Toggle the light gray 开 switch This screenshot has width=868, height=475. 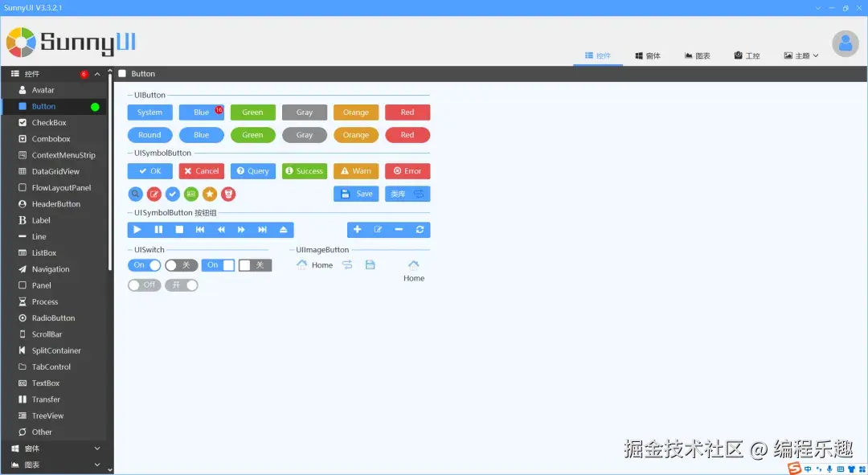point(181,285)
